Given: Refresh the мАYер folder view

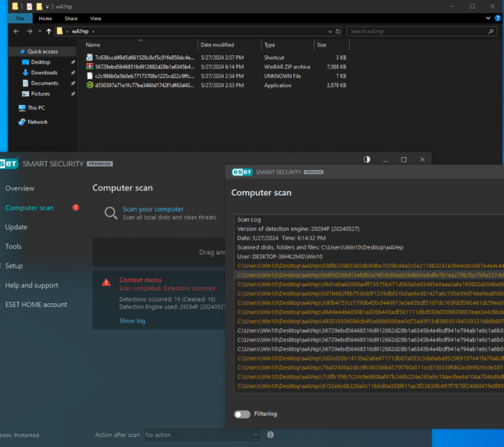Looking at the screenshot, I should 338,32.
